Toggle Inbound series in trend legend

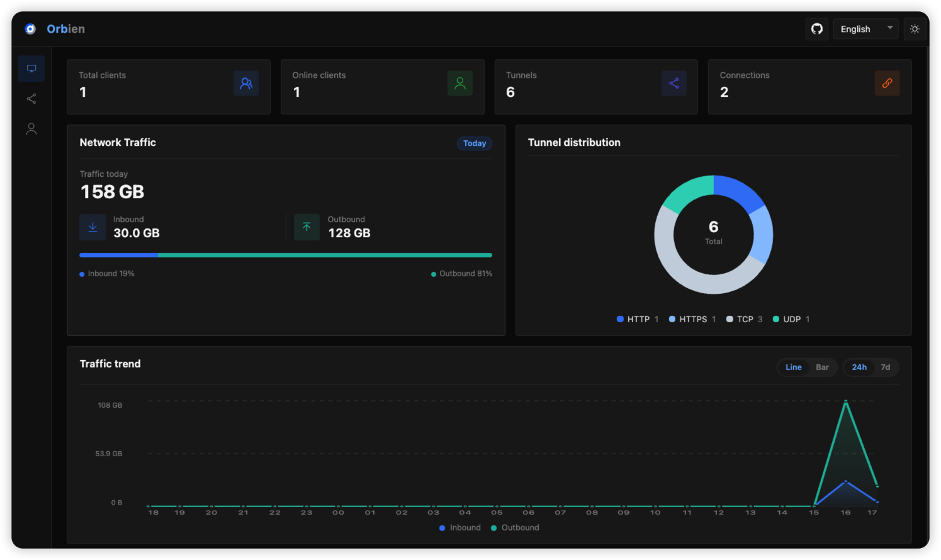click(460, 528)
